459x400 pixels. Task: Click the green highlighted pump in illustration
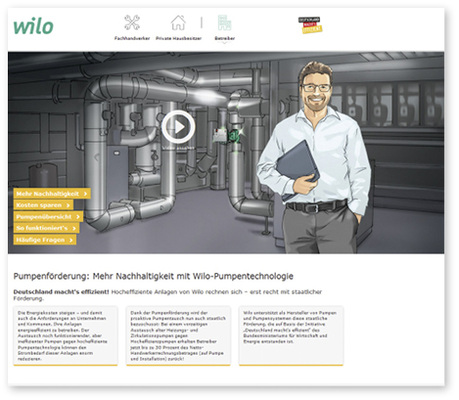(x=235, y=137)
